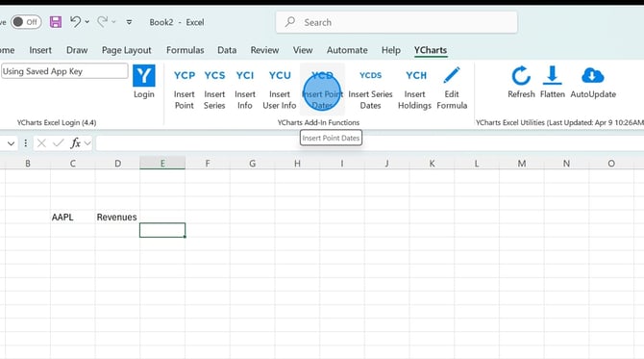Open the Data tab
The image size is (644, 359).
(227, 50)
